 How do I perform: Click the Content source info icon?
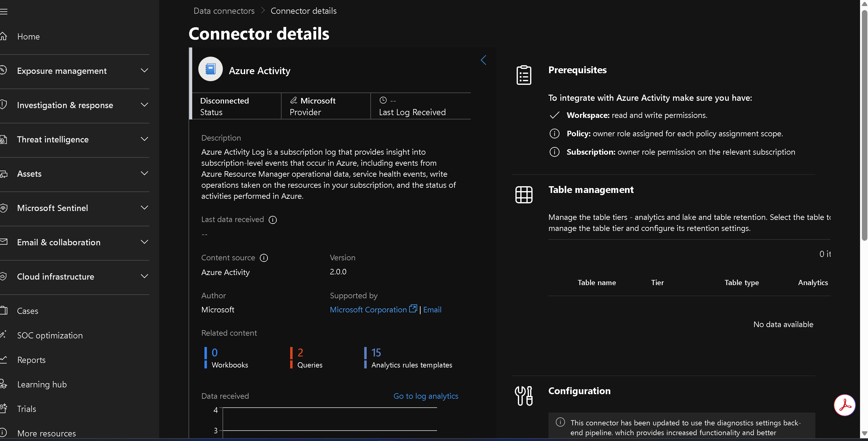(x=264, y=258)
